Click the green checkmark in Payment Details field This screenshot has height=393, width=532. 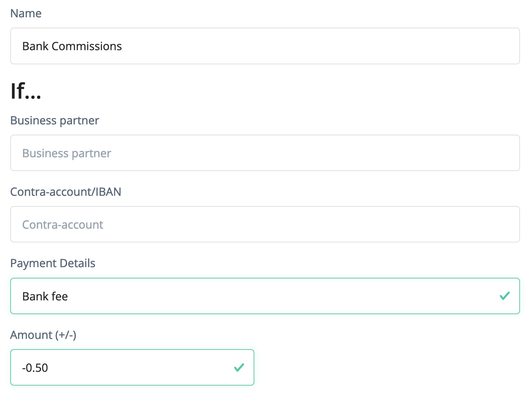tap(504, 296)
